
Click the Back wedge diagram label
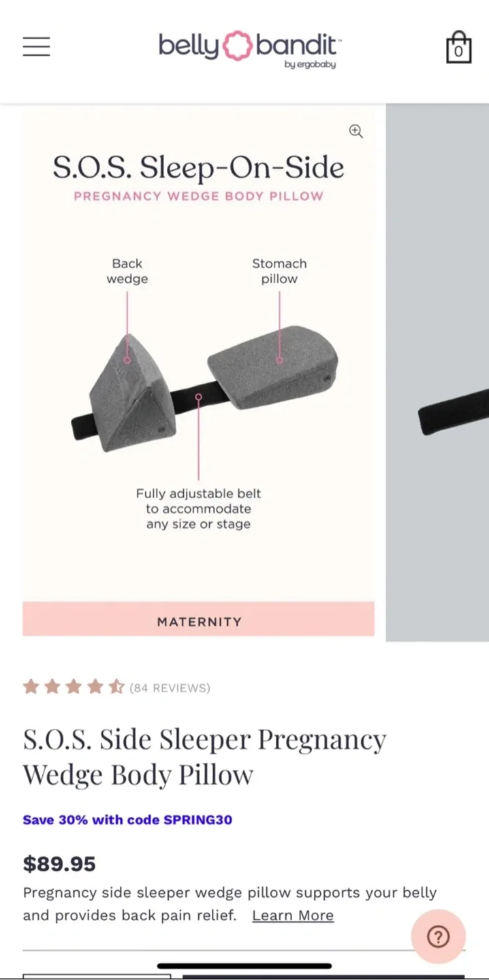127,271
